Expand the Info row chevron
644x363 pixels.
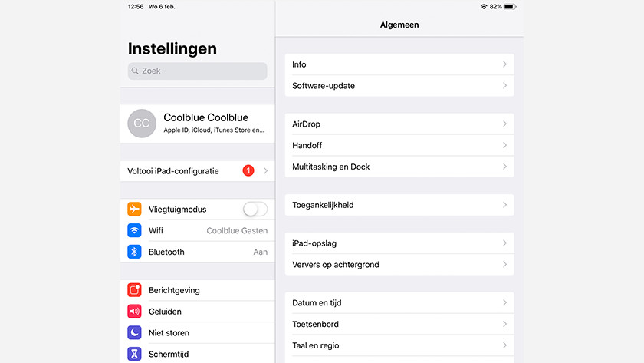pyautogui.click(x=504, y=64)
